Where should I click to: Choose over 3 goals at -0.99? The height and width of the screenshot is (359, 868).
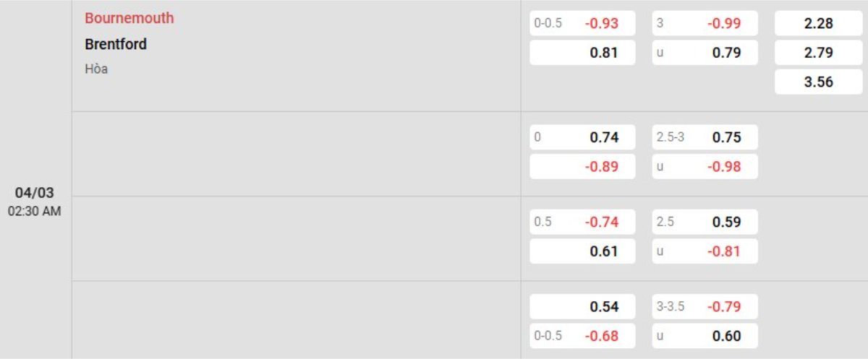point(705,23)
